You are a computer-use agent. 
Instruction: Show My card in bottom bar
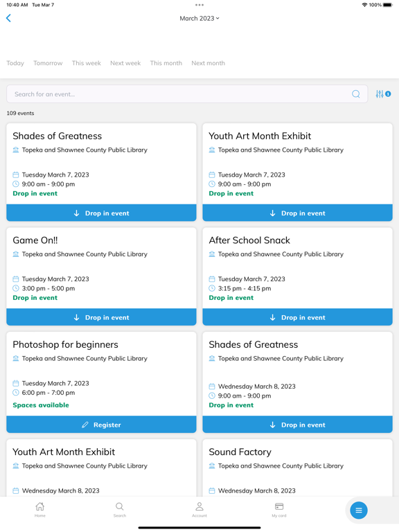pos(279,510)
